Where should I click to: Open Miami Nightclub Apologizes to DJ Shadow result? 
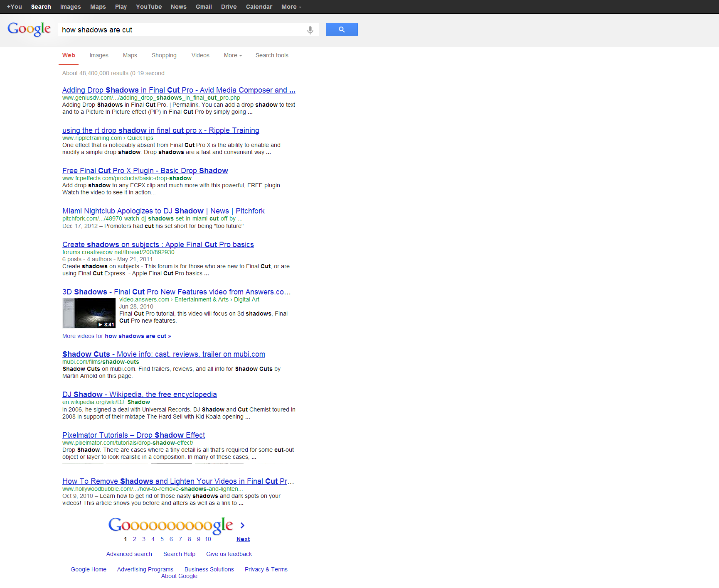163,211
